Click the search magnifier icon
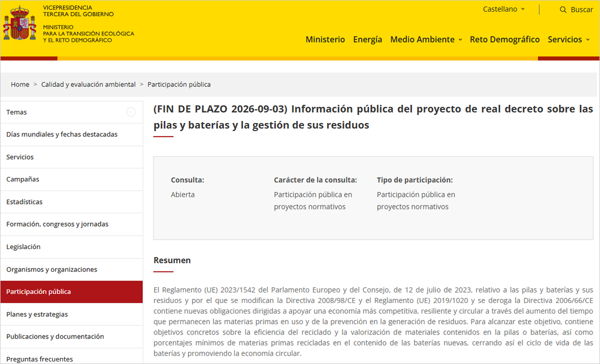This screenshot has width=600, height=364. [563, 9]
